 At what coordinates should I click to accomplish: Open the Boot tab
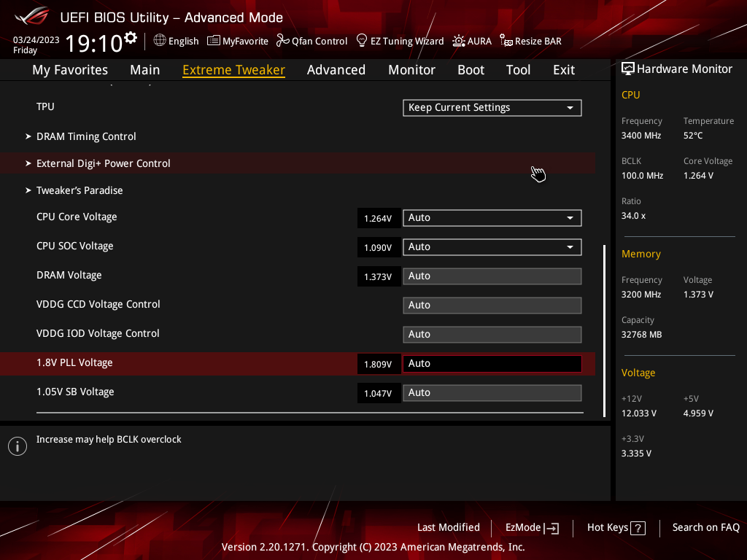(471, 70)
